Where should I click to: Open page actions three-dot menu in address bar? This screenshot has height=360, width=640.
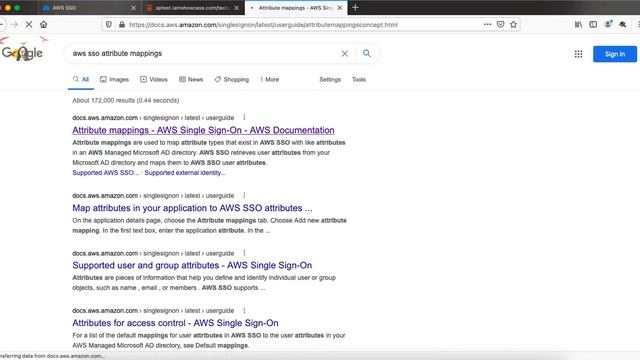(487, 24)
